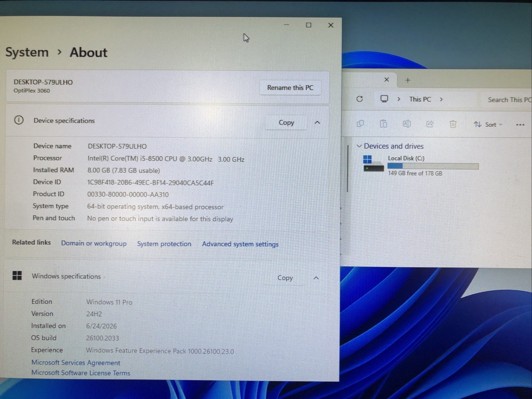Open Microsoft Services Agreement link

(x=76, y=362)
